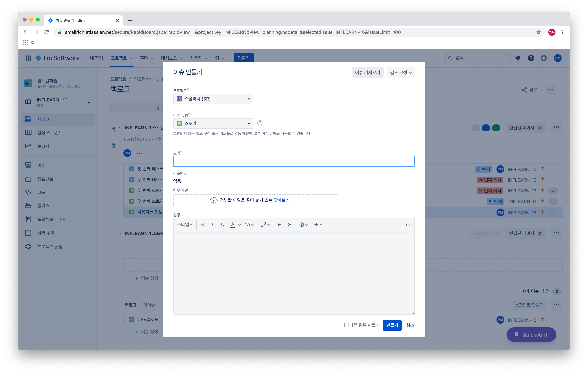Expand the 필드 구성 dropdown

point(400,73)
